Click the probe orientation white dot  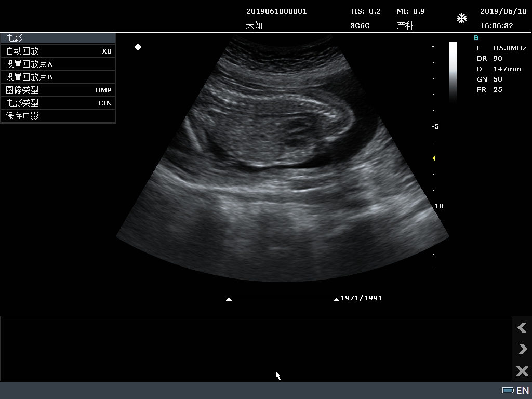pos(138,47)
